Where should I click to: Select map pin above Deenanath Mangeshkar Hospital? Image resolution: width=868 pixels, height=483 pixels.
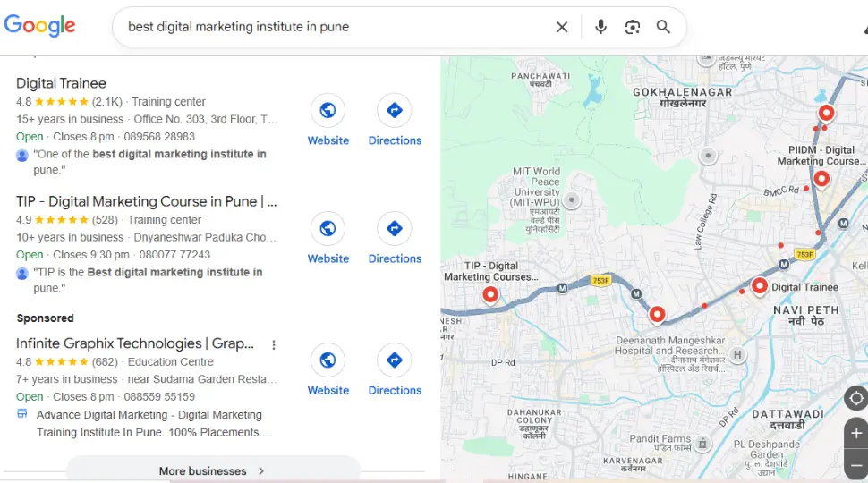coord(657,314)
